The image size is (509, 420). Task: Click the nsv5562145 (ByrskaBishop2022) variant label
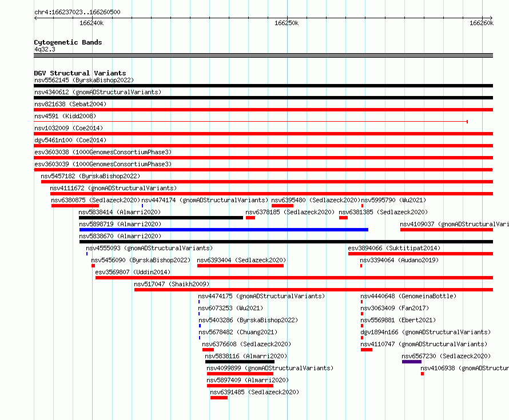84,80
